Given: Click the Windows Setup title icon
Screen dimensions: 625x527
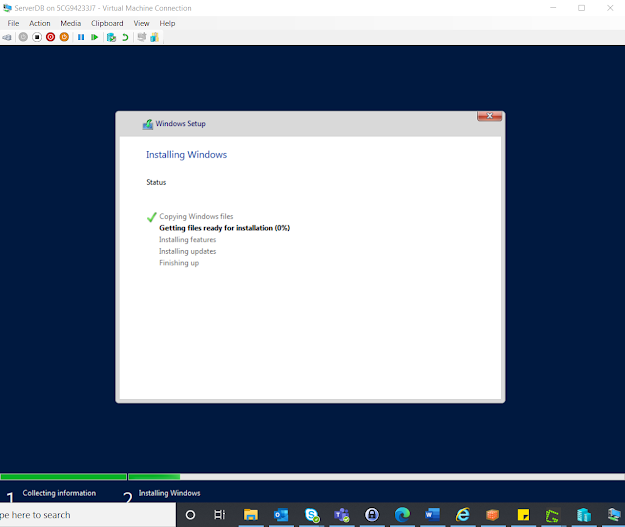Looking at the screenshot, I should click(147, 124).
